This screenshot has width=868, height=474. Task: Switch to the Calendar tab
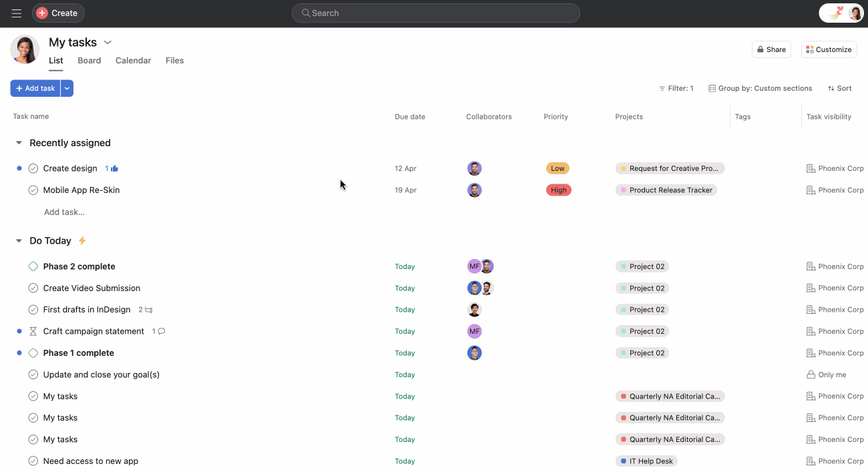click(133, 61)
